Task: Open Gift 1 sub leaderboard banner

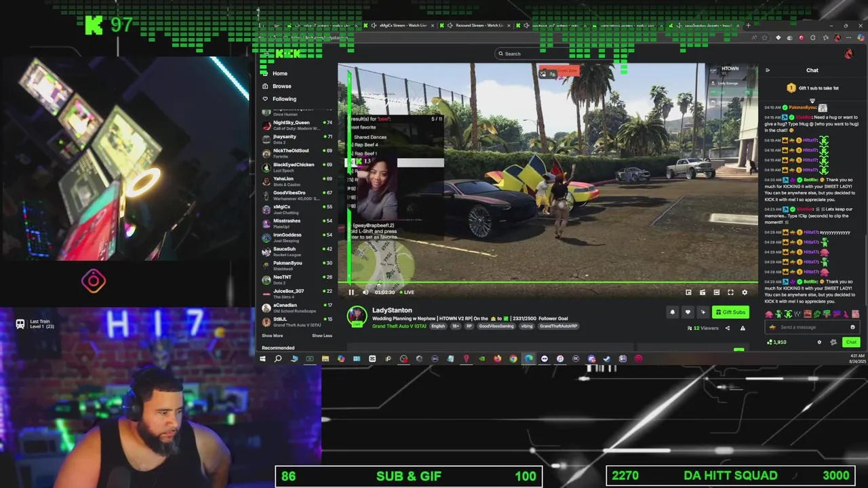Action: coord(812,88)
